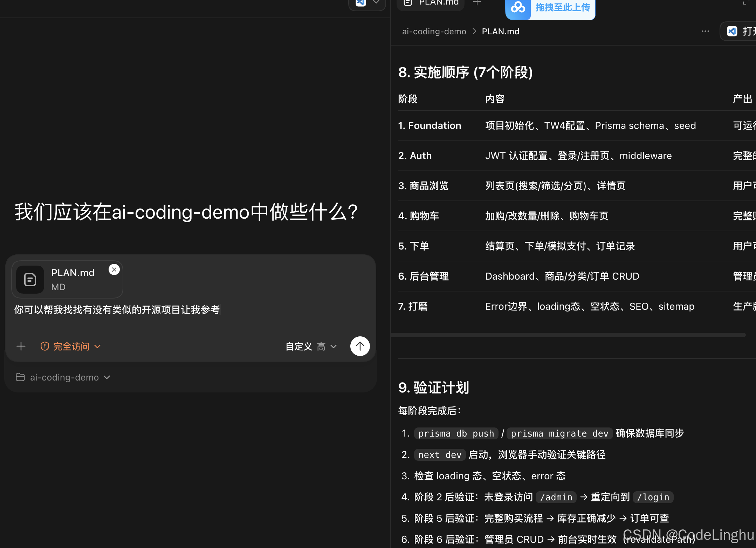756x548 pixels.
Task: Send the message with the up arrow
Action: pyautogui.click(x=360, y=346)
